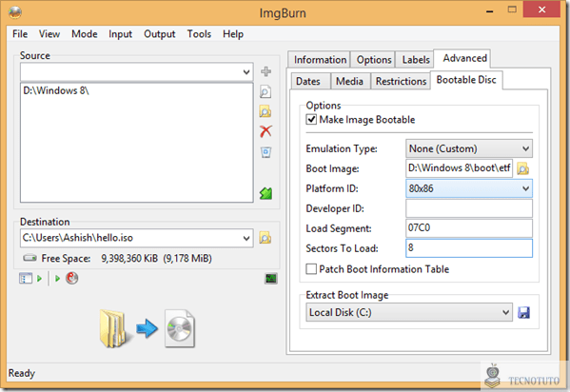Switch to the Media sub-tab
This screenshot has height=392, width=570.
[x=349, y=81]
